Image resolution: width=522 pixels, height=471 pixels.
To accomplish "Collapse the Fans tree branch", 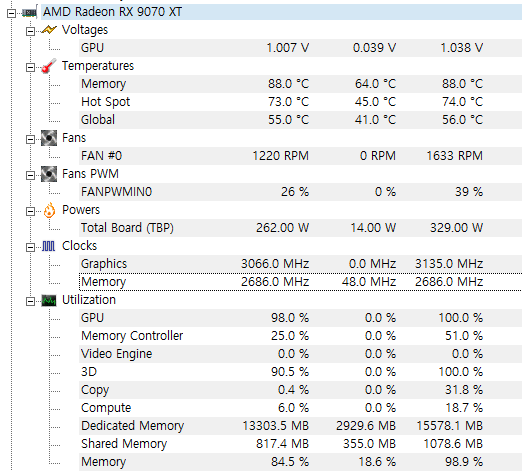I will tap(30, 139).
